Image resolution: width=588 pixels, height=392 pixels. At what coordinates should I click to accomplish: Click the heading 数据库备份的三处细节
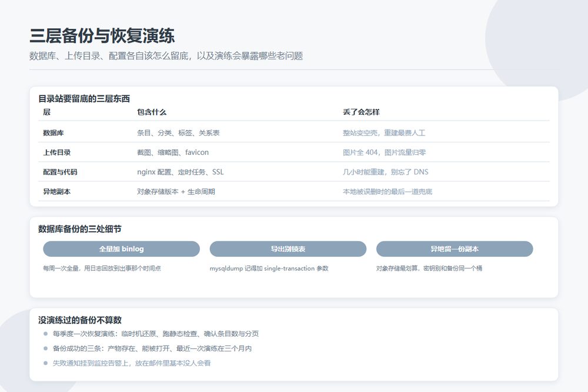80,229
